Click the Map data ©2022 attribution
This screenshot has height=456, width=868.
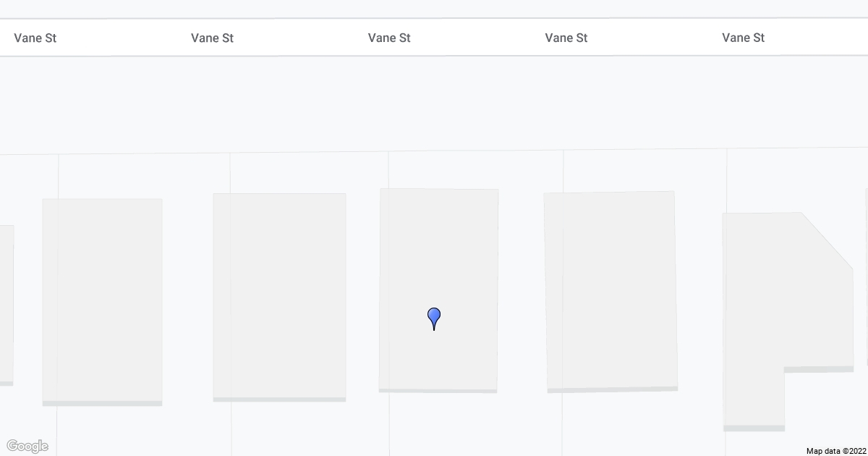click(x=835, y=451)
